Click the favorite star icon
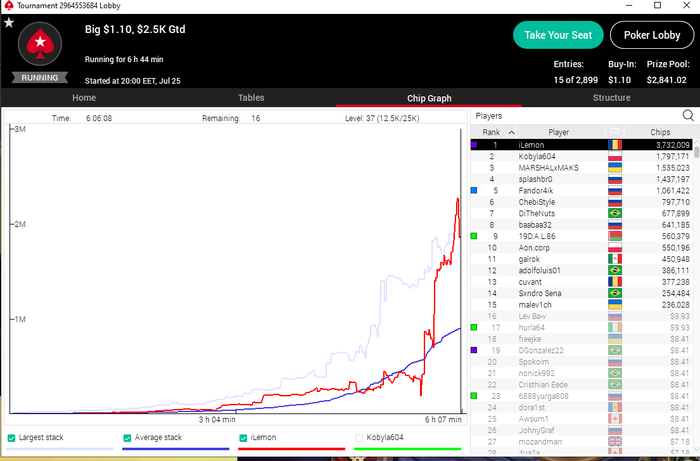700x461 pixels. pos(9,23)
